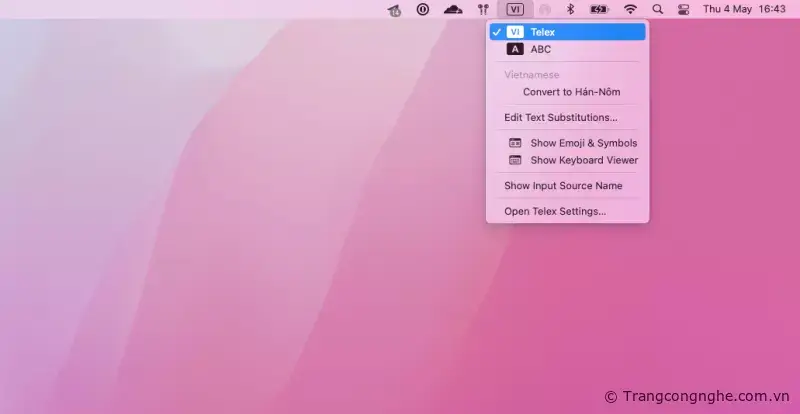Show Keyboard Viewer from menu
Screen dimensions: 800x414
[x=583, y=160]
